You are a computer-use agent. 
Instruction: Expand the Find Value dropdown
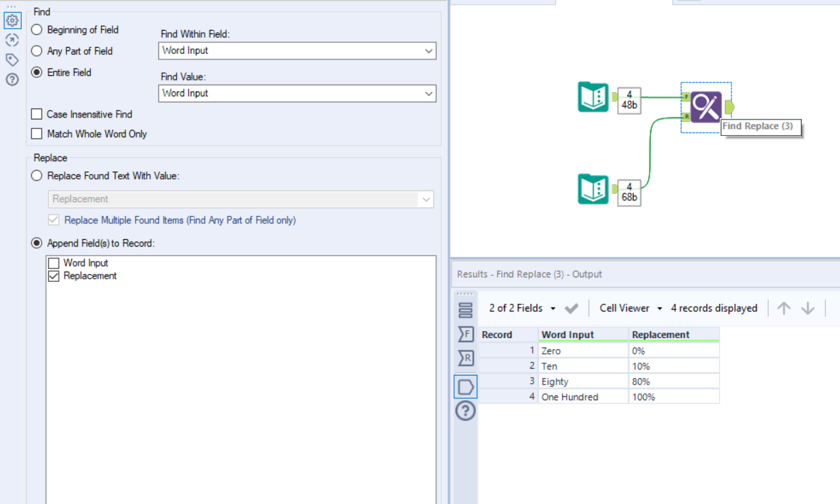(x=297, y=93)
